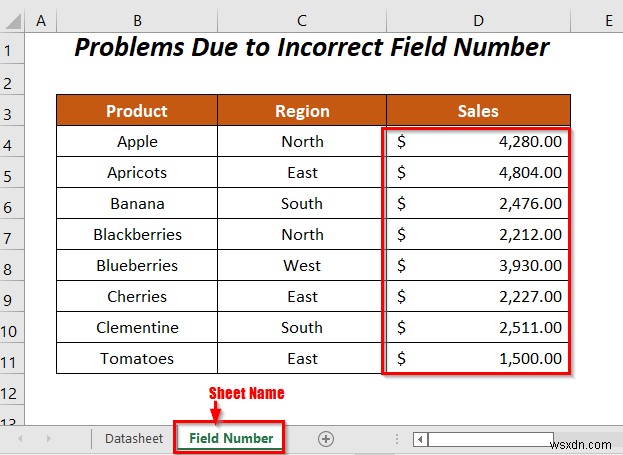This screenshot has height=455, width=623.
Task: Select the Product header cell
Action: tap(137, 111)
